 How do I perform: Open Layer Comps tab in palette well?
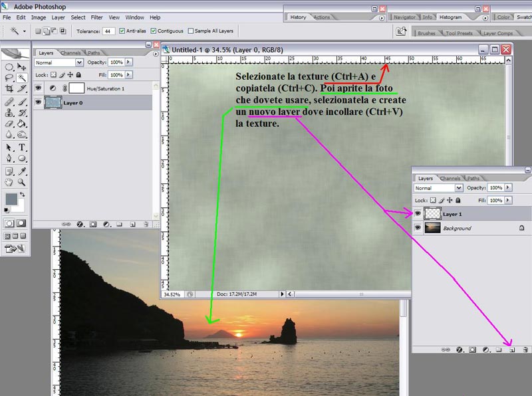point(498,33)
